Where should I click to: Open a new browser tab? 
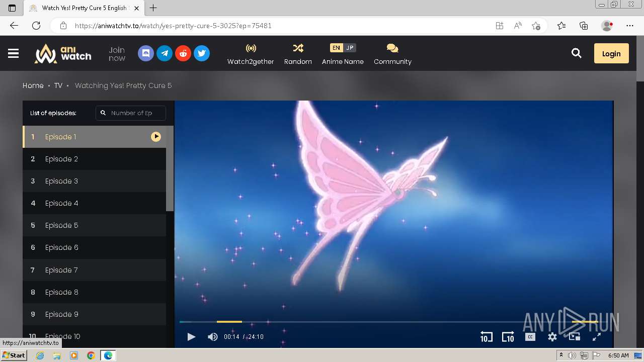click(x=153, y=8)
